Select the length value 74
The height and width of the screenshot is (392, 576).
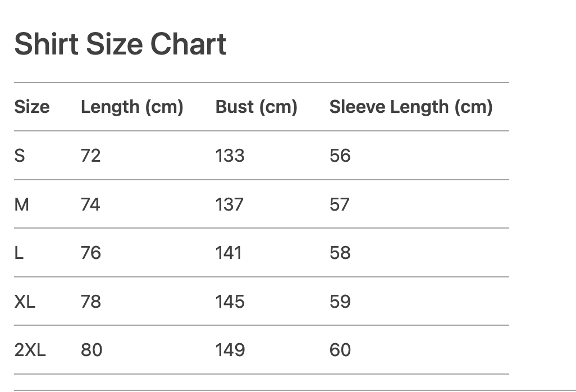coord(90,204)
